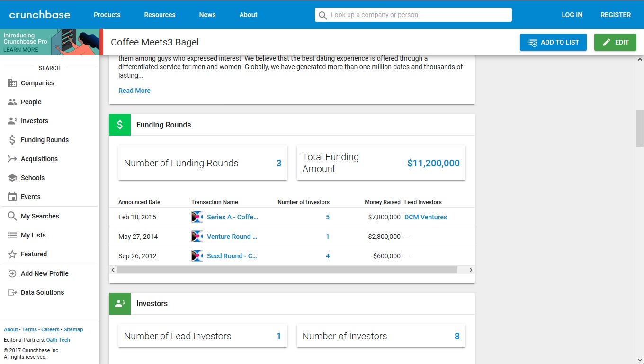Click the Series A row company logo
Image resolution: width=644 pixels, height=364 pixels.
[x=197, y=217]
